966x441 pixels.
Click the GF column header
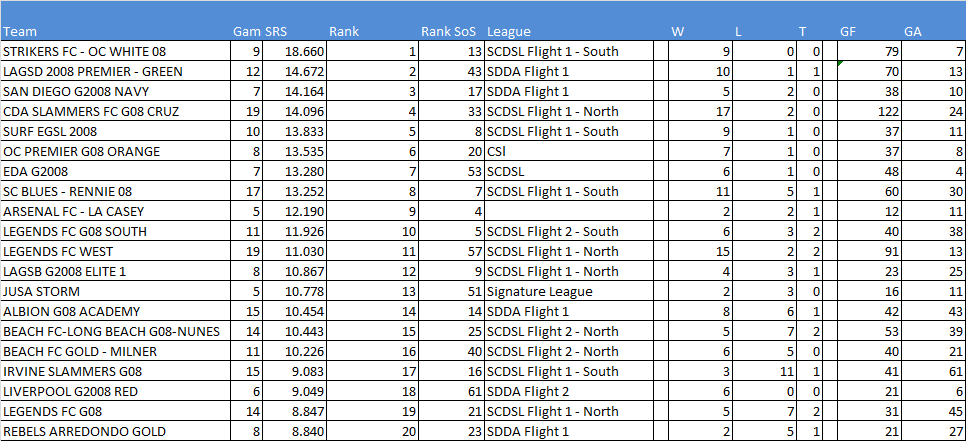[848, 32]
